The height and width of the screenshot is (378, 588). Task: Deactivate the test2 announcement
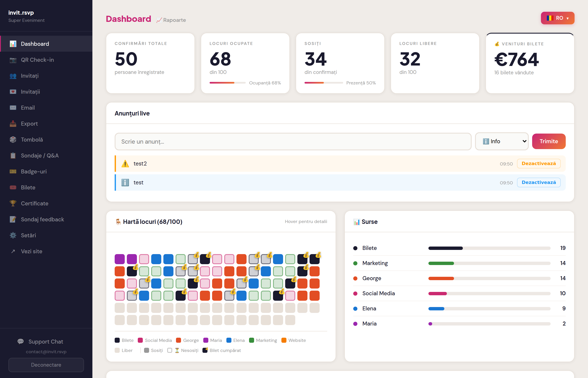point(539,163)
